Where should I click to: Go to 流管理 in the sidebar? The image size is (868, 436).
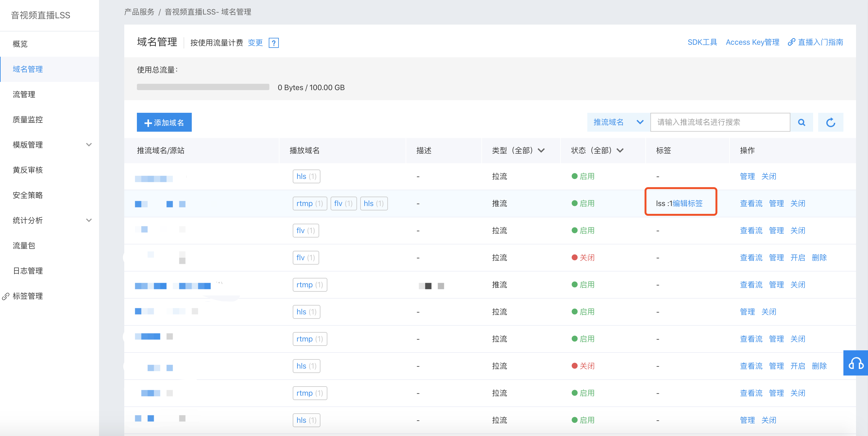24,95
